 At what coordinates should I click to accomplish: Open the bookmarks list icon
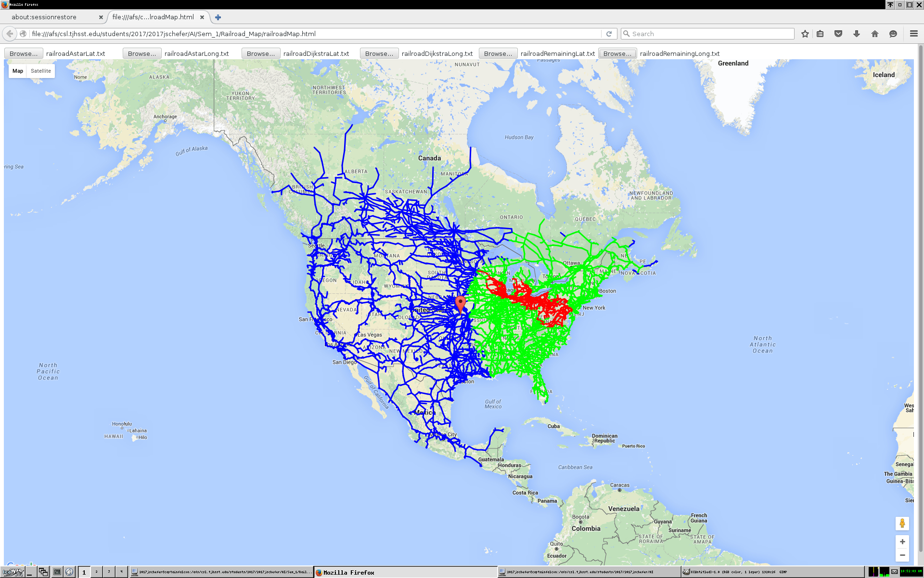point(820,34)
